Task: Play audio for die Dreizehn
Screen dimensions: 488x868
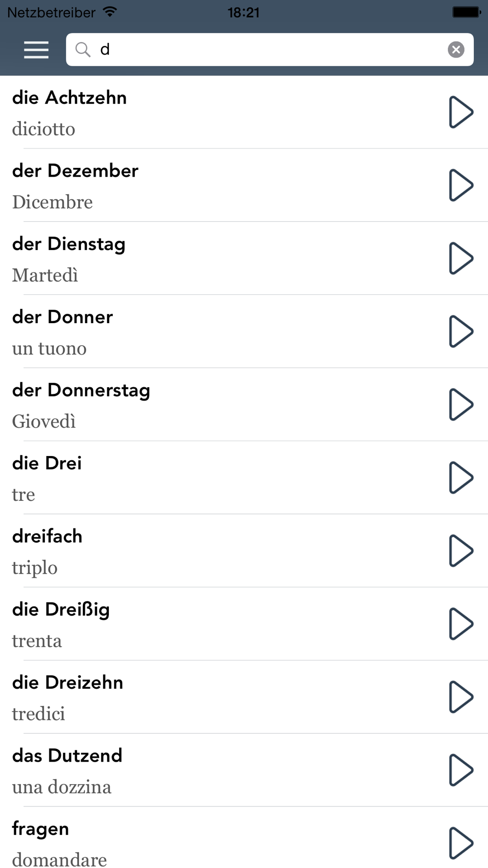Action: pyautogui.click(x=460, y=697)
